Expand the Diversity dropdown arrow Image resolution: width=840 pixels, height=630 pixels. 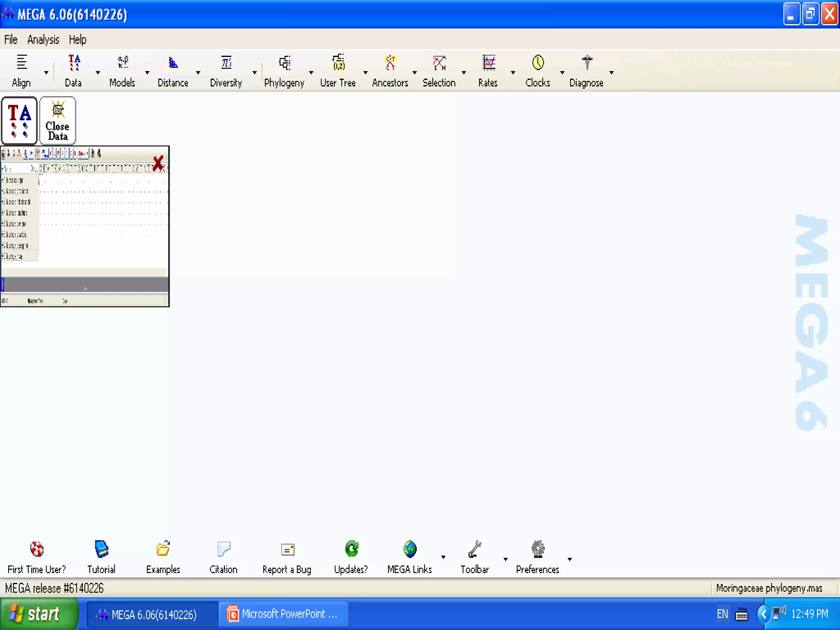pyautogui.click(x=255, y=73)
